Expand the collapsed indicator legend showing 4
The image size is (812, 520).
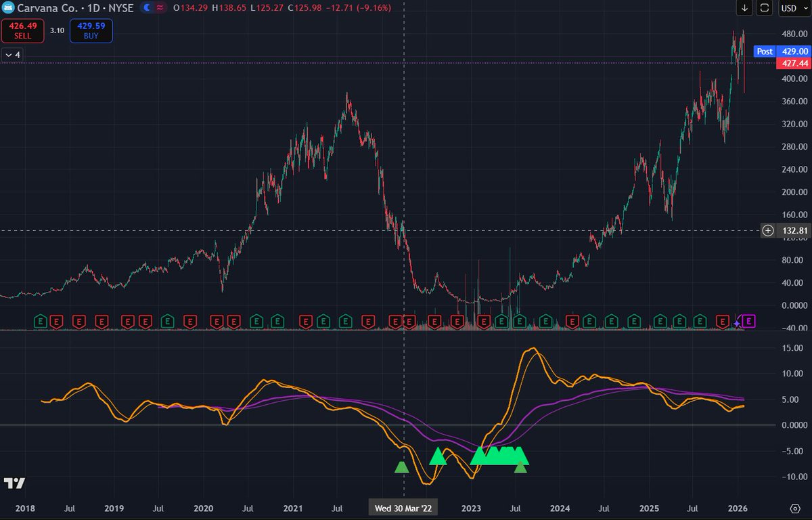point(12,55)
